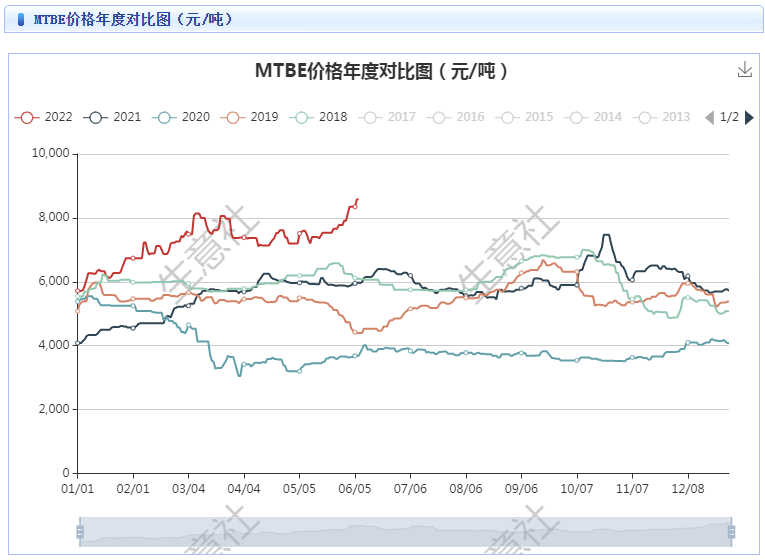This screenshot has height=560, width=765.
Task: Click the 09/06 x-axis date label
Action: pyautogui.click(x=521, y=489)
